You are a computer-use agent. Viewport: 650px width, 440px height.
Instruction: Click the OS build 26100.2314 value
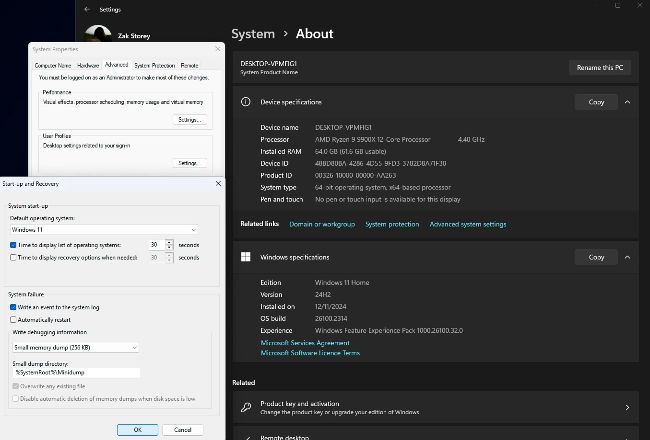coord(331,318)
